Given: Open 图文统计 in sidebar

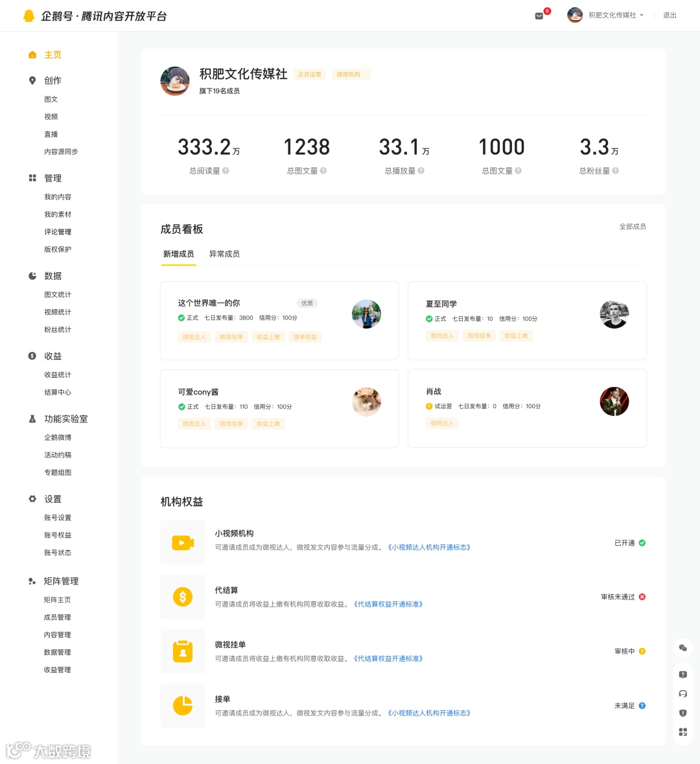Looking at the screenshot, I should tap(58, 294).
